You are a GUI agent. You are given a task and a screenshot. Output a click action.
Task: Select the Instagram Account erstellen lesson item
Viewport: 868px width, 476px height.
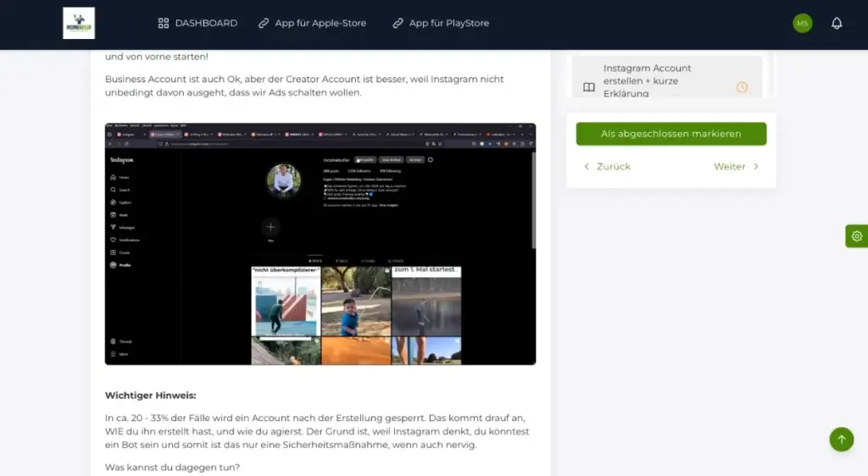point(648,80)
